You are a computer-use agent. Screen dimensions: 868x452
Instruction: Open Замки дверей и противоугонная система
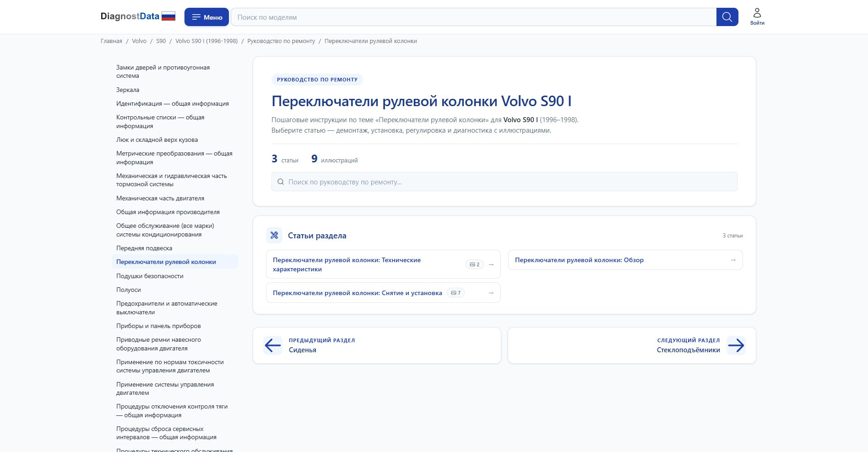[x=174, y=71]
